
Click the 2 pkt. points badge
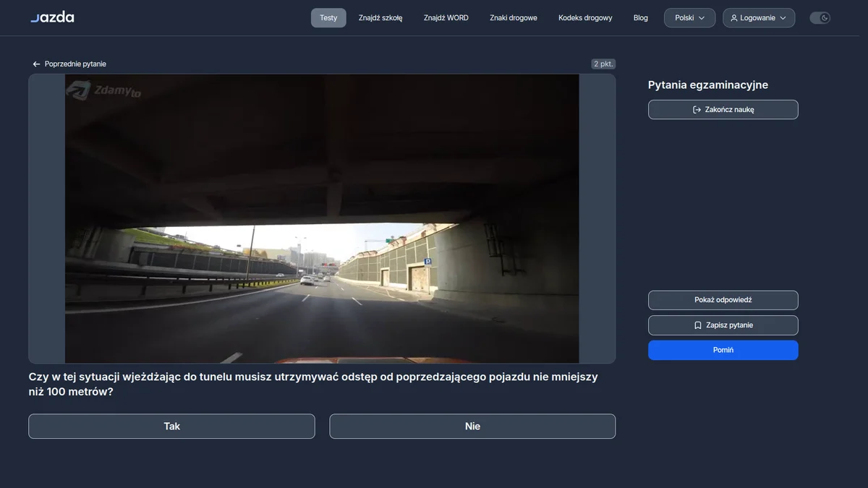[x=603, y=64]
